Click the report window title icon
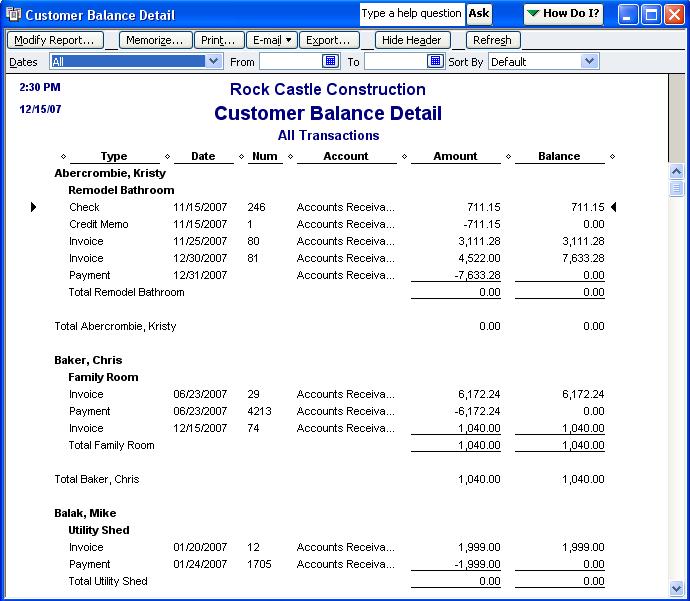Screen dimensions: 690x601 click(13, 14)
